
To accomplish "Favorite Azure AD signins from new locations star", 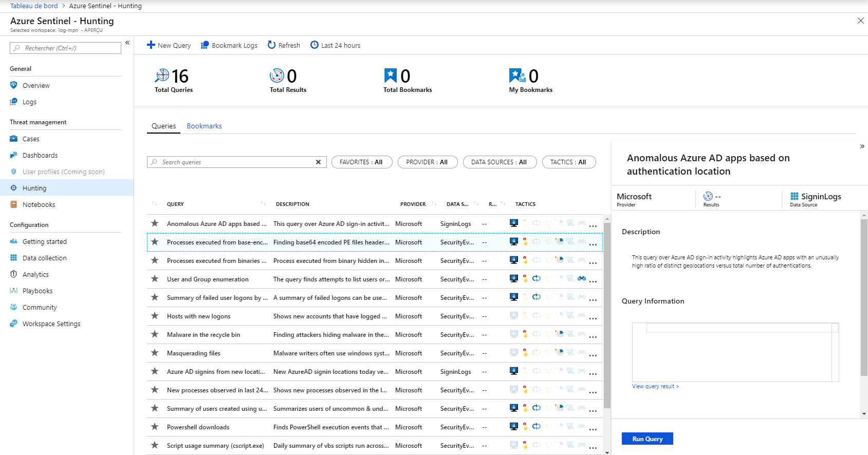I will click(x=155, y=371).
